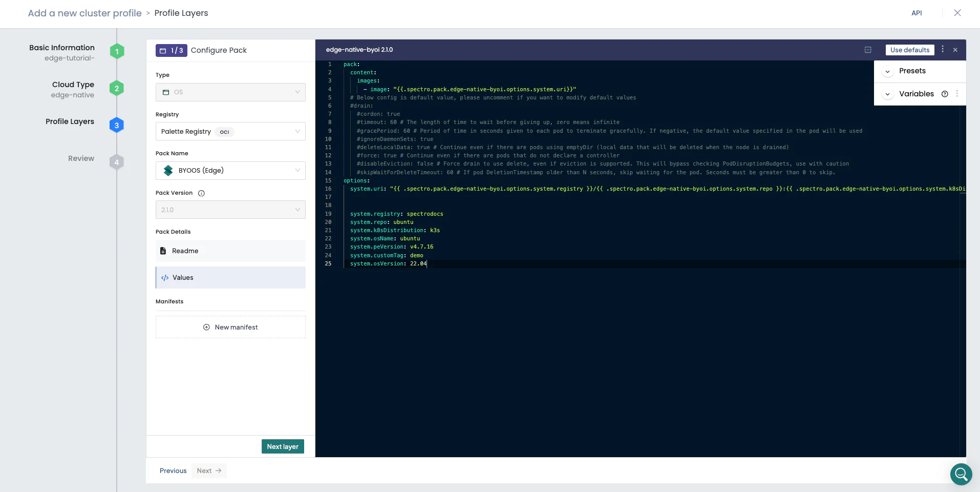Screen dimensions: 980x492
Task: Click the API menu item in the header
Action: point(917,13)
